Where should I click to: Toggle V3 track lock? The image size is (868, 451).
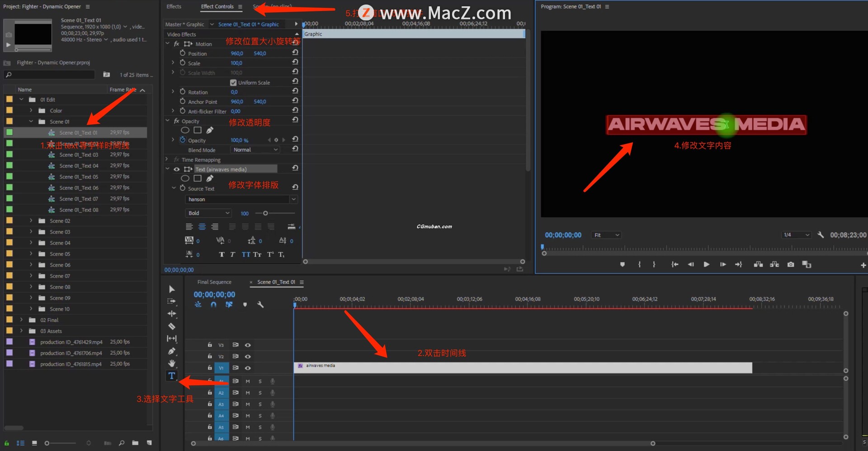point(210,345)
